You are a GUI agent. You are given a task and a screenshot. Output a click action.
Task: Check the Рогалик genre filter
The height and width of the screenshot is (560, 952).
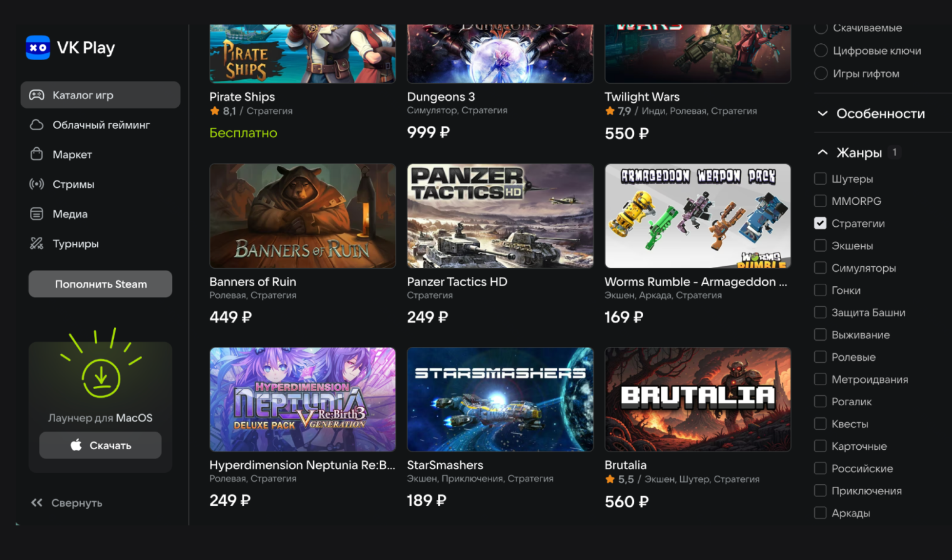point(820,402)
